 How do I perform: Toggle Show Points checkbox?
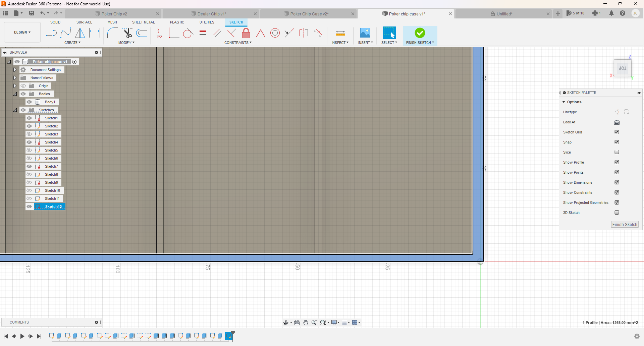click(x=617, y=172)
